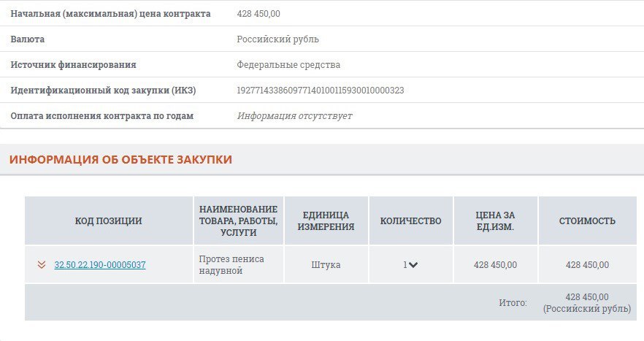
Task: Click the НАИМЕНОВАНИЕ ТОВАРА, РАБОТЫ, УСЛУГИ column header
Action: (x=238, y=221)
